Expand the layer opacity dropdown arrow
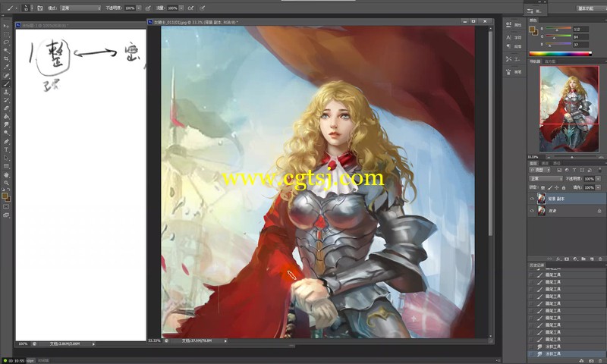Viewport: 607px width, 364px height. pos(596,179)
